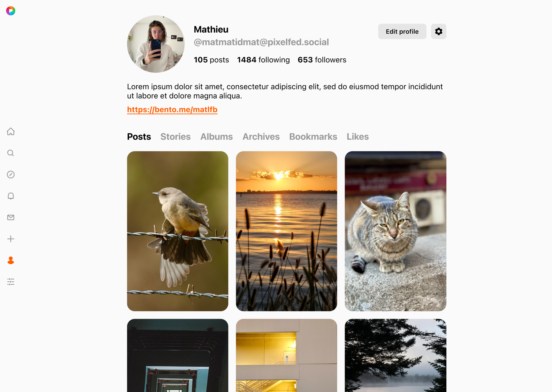Open the settings gear next to Edit profile

(439, 31)
